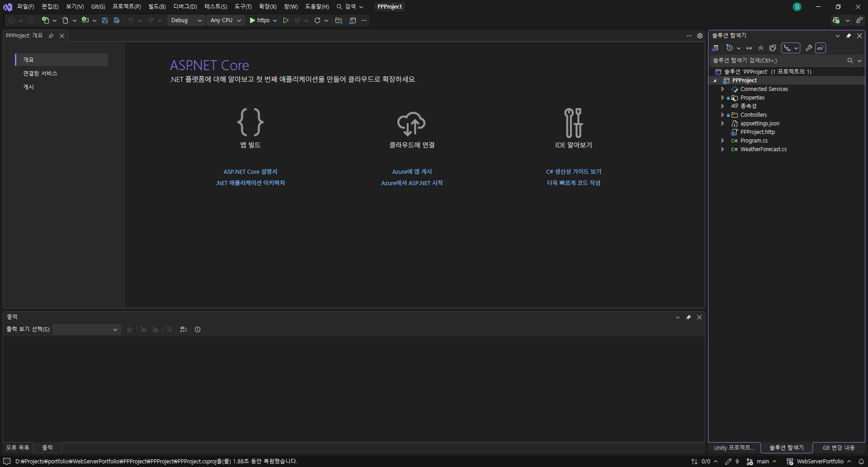The height and width of the screenshot is (467, 868).
Task: Click the clock timestamp icon in Output toolbar
Action: (198, 329)
